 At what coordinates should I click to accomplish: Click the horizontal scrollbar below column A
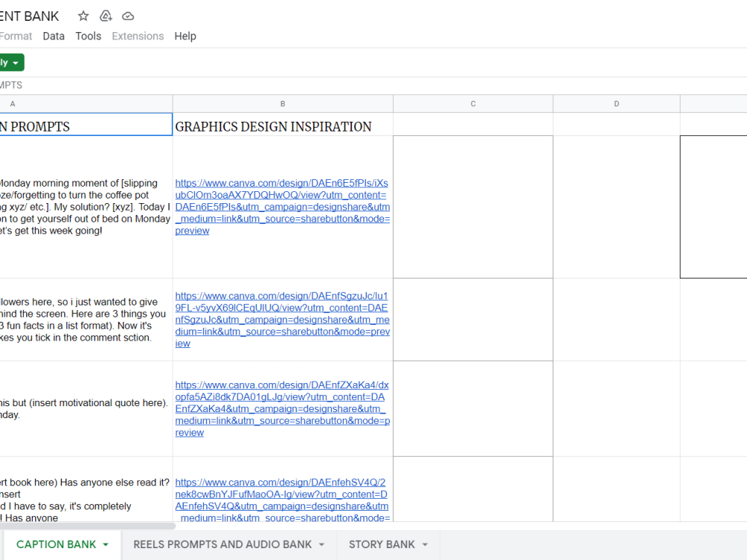click(x=87, y=526)
